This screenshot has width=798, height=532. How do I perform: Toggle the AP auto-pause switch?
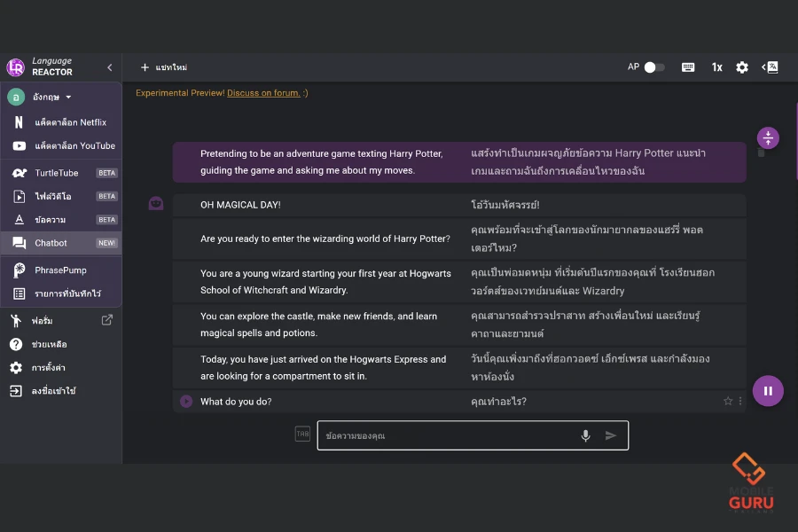click(654, 67)
